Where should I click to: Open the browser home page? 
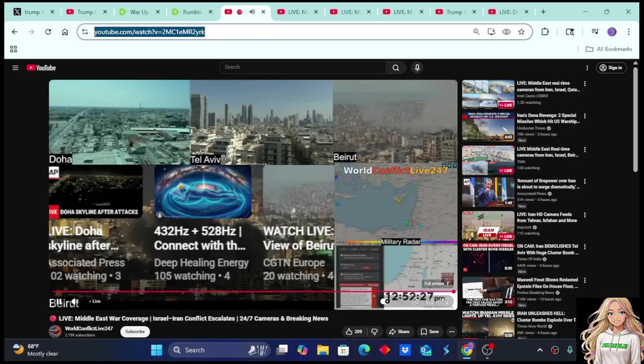coord(65,32)
